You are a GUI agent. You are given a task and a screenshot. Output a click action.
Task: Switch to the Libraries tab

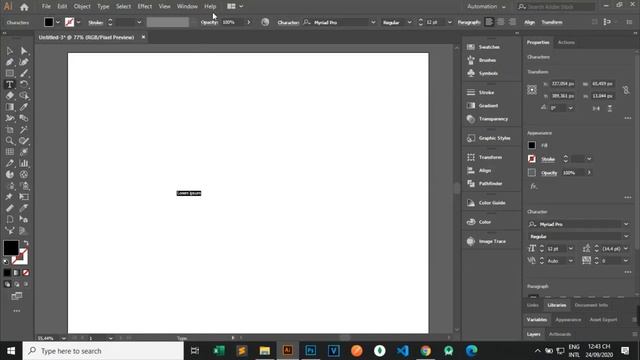(556, 305)
